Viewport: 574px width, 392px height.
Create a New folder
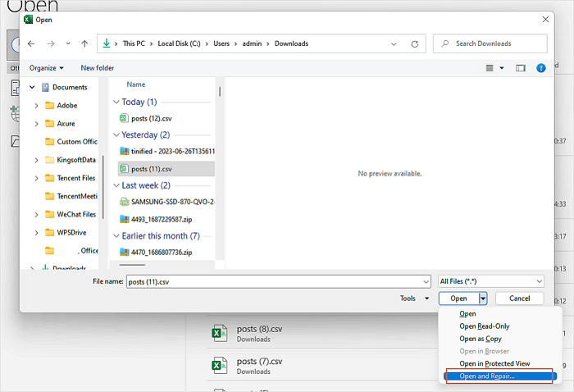pos(98,68)
